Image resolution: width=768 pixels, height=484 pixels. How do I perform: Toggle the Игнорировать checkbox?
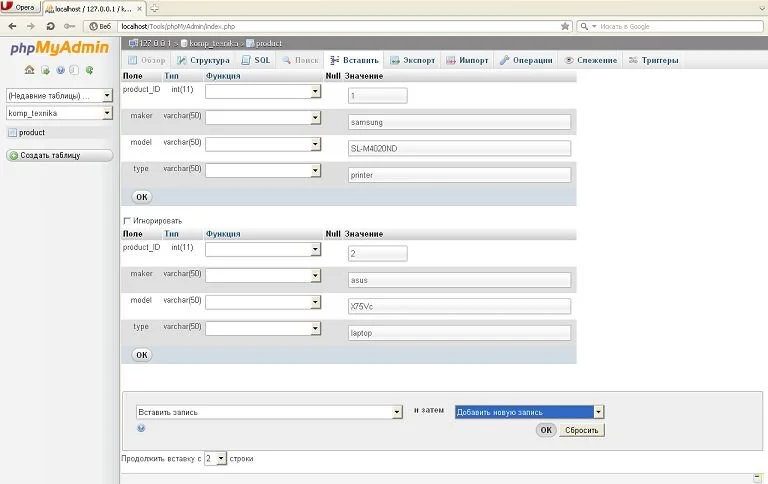pos(127,220)
